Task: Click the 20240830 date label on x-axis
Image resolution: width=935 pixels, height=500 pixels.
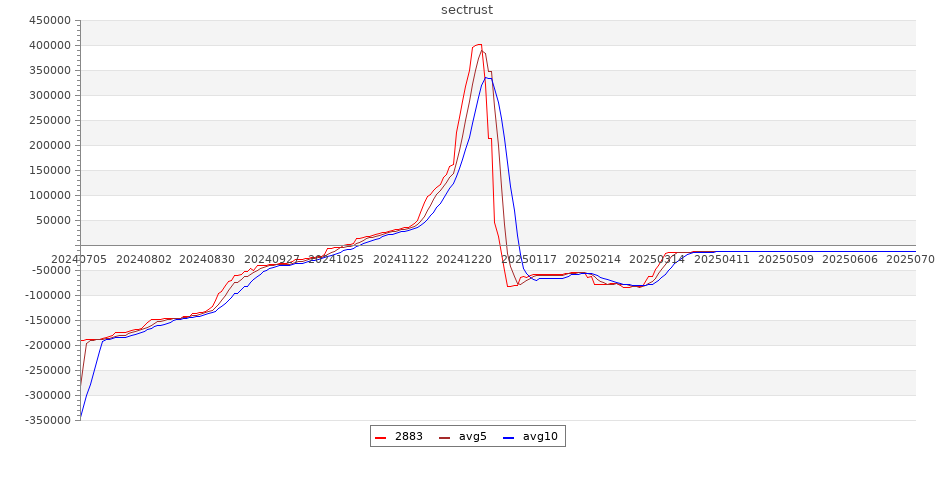Action: pos(208,259)
